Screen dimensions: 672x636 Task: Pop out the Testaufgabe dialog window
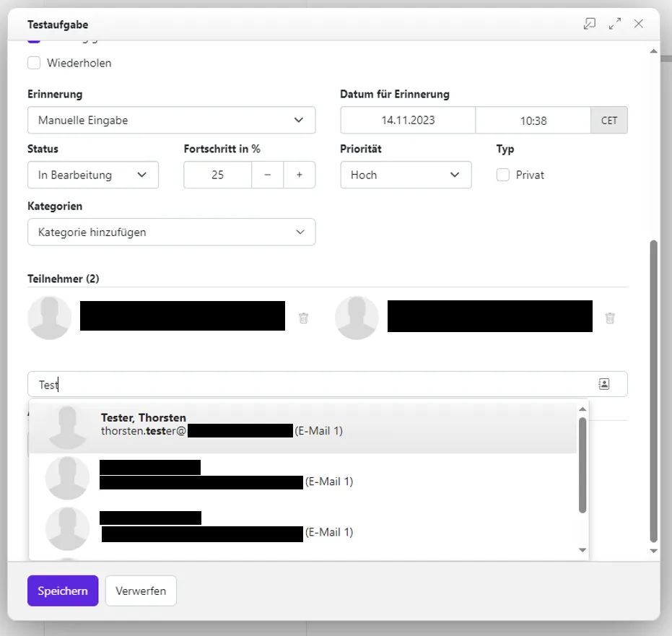(x=590, y=24)
